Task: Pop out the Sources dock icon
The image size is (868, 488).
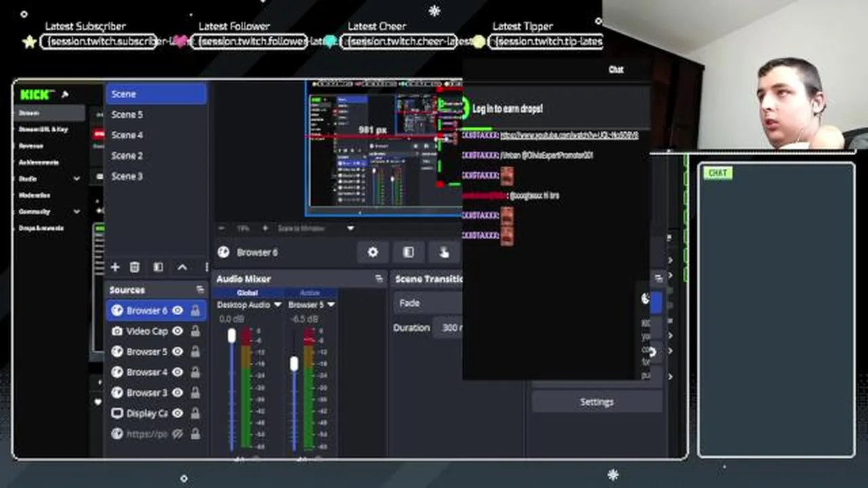Action: point(200,289)
